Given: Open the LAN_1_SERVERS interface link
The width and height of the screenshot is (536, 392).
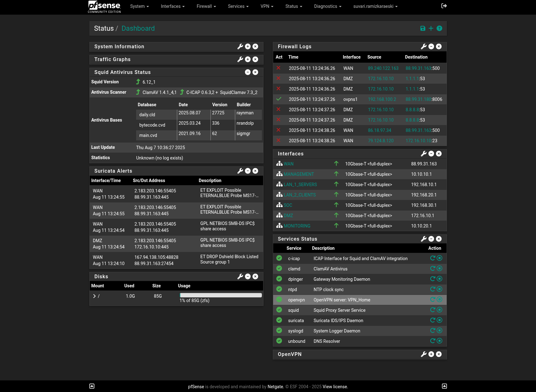Looking at the screenshot, I should [x=300, y=185].
